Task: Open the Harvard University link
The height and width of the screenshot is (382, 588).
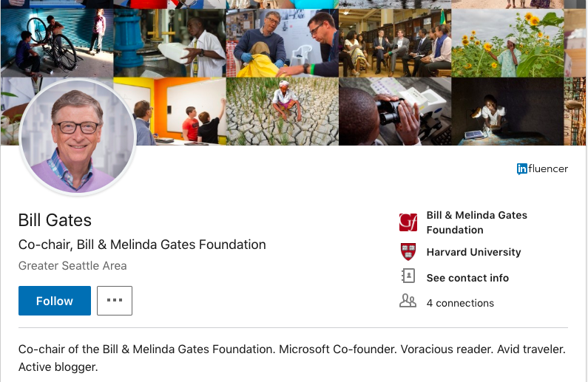Action: (x=473, y=252)
